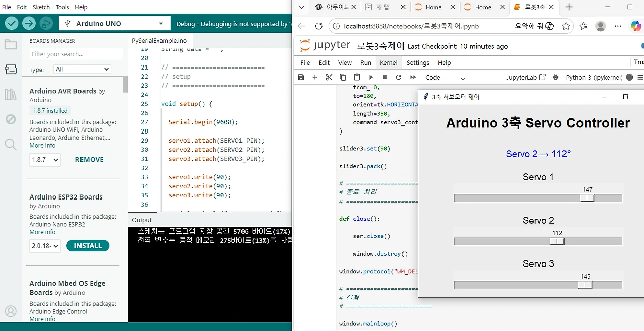Switch to the 새 탭 browser tab

click(x=385, y=7)
